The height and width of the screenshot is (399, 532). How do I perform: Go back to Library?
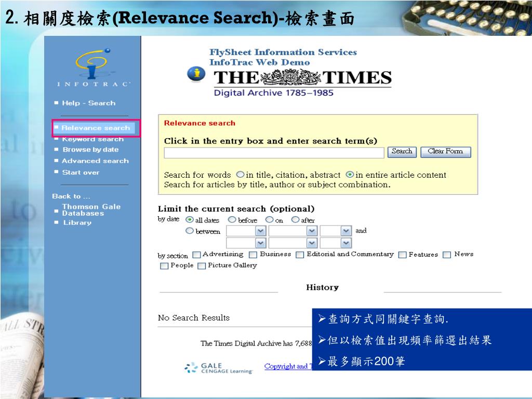[x=77, y=222]
